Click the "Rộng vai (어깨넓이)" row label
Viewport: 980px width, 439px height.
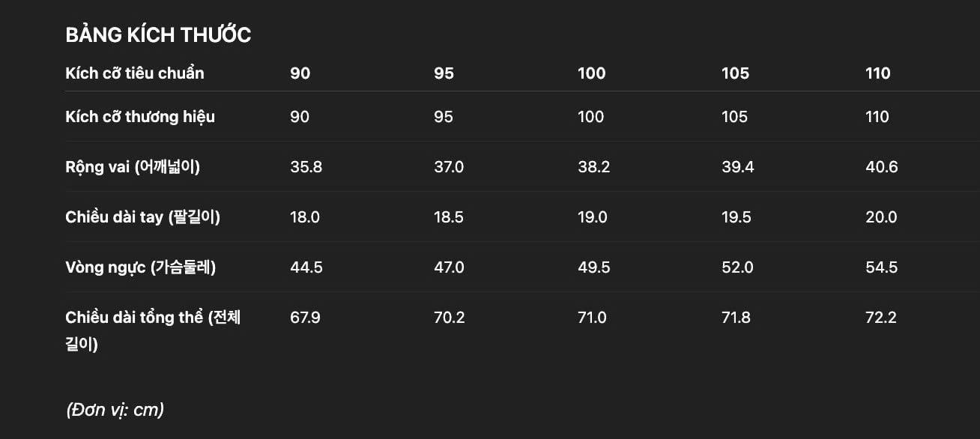click(133, 167)
